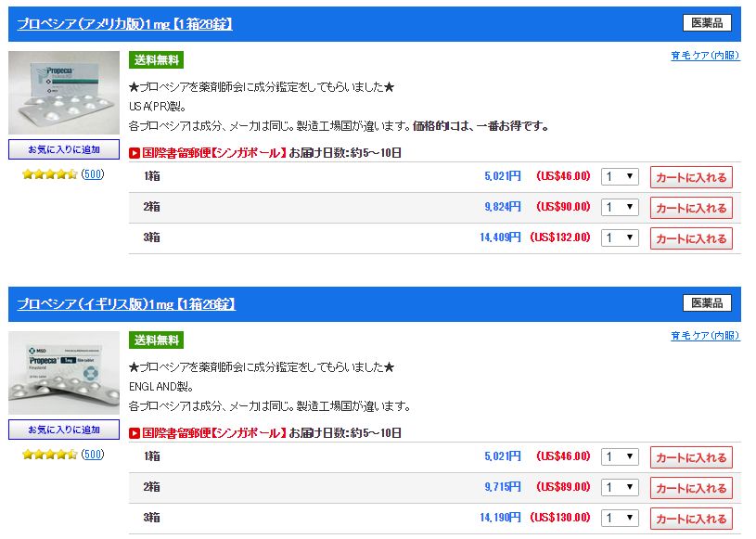Click the 9,824円 price text
Screen dimensions: 756x539
click(x=503, y=207)
